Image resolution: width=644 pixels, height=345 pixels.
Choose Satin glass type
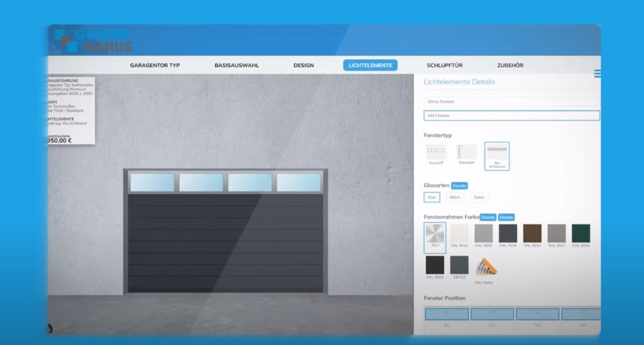pyautogui.click(x=479, y=197)
